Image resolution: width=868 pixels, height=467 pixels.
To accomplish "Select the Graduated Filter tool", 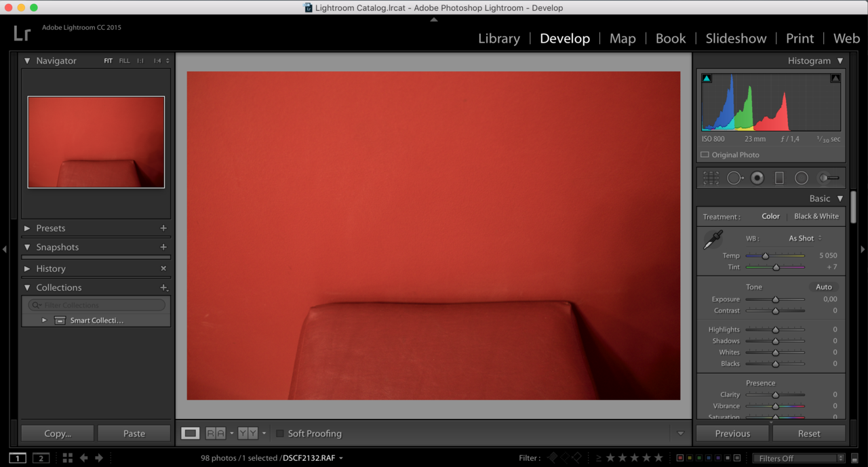I will [779, 178].
